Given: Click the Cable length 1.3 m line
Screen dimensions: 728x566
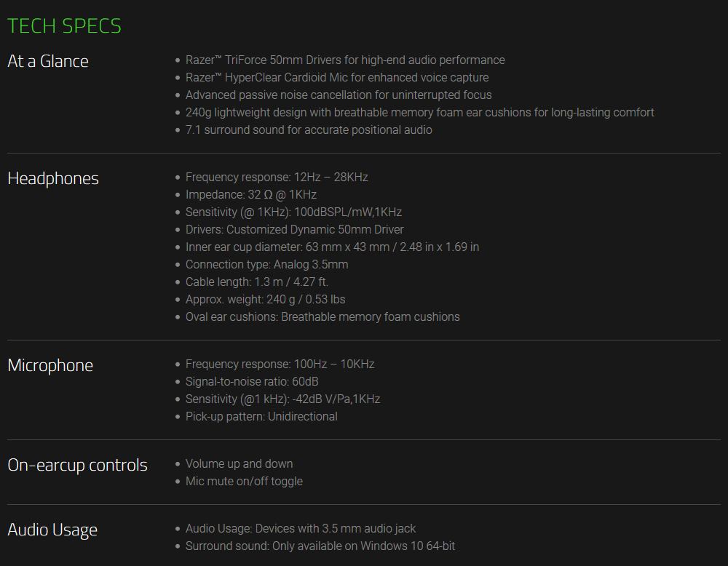Looking at the screenshot, I should click(x=257, y=282).
